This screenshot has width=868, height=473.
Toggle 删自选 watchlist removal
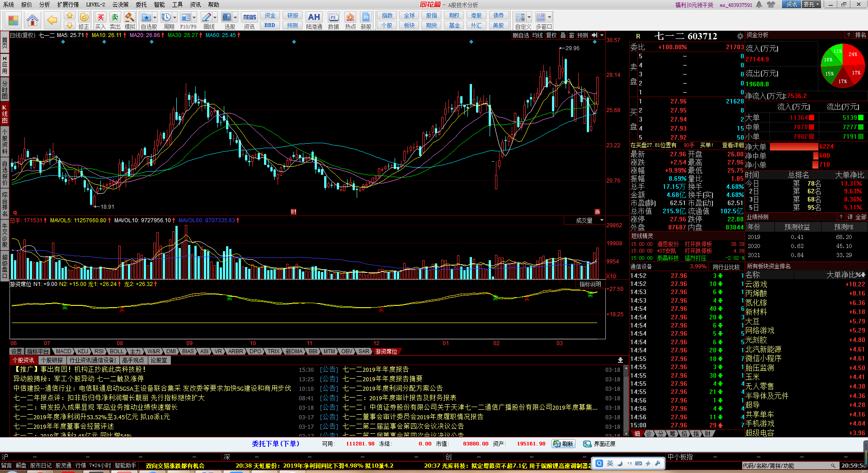tap(521, 35)
